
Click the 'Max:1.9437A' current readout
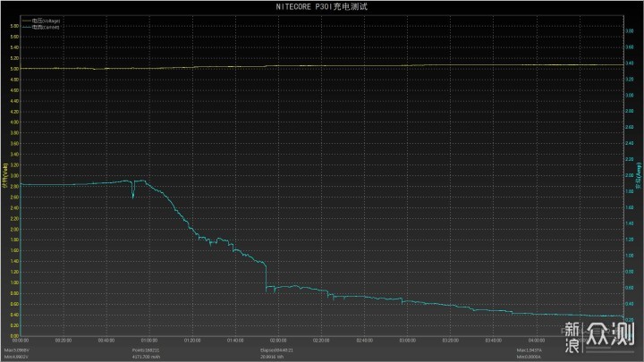pyautogui.click(x=529, y=350)
